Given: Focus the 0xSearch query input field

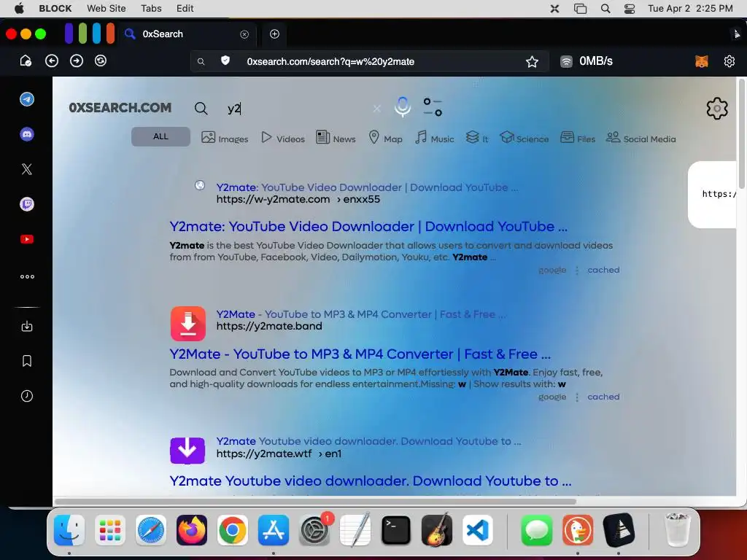Looking at the screenshot, I should point(298,109).
